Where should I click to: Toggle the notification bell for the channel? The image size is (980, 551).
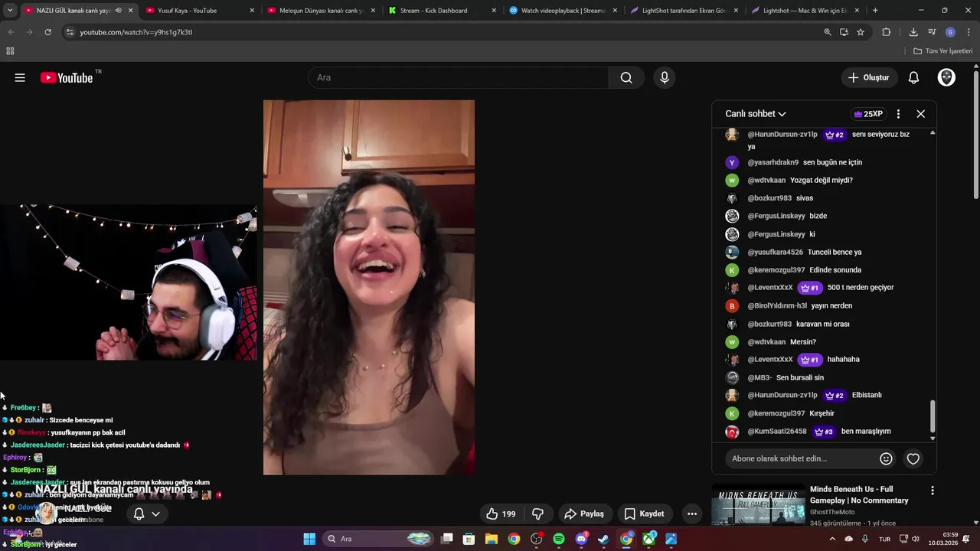coord(139,514)
